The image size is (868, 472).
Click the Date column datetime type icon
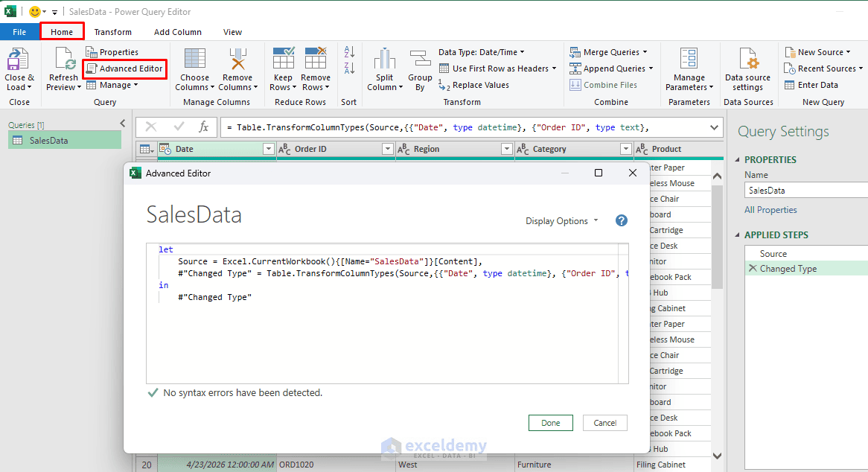coord(165,149)
